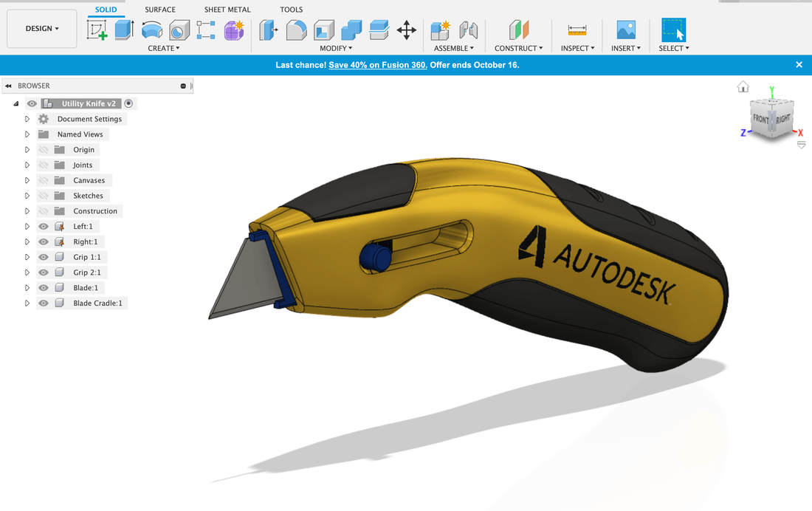Screen dimensions: 812x511
Task: Open Document Settings gear icon
Action: [x=44, y=119]
